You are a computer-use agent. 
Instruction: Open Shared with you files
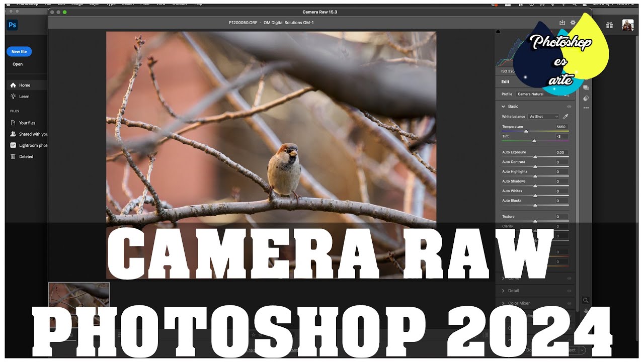point(29,134)
